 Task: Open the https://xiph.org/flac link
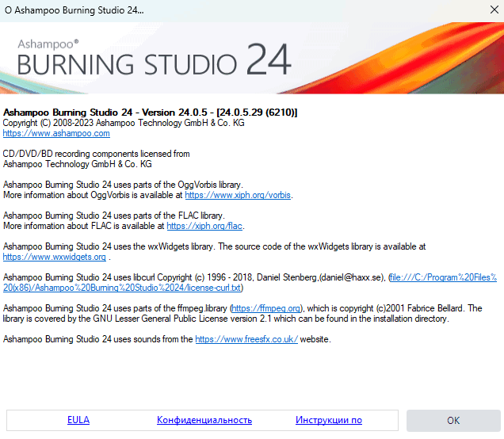pos(204,226)
